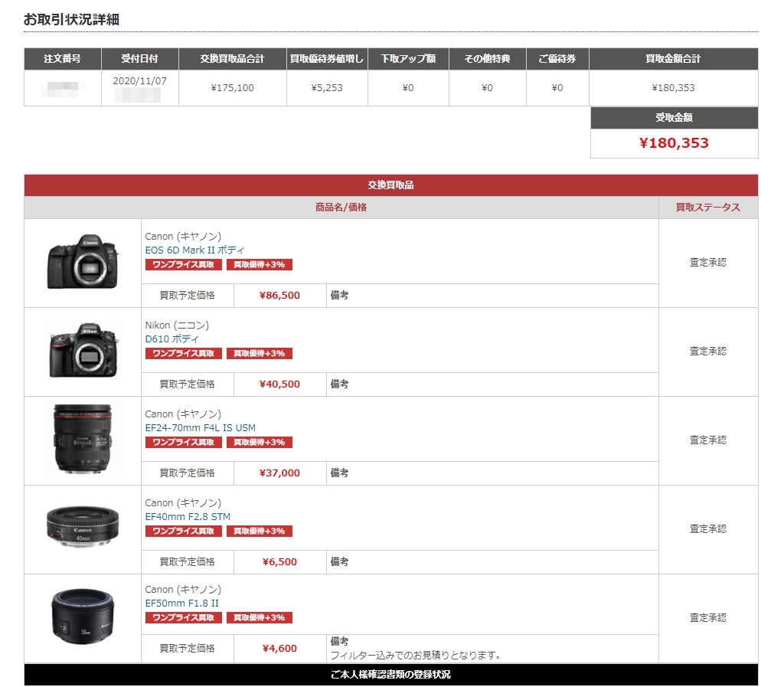Open the D610 ボディ product link
This screenshot has width=784, height=687.
(172, 339)
